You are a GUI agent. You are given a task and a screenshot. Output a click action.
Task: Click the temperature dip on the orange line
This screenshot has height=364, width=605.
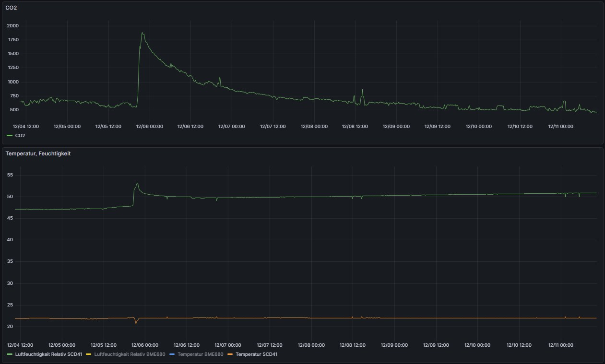pyautogui.click(x=136, y=323)
